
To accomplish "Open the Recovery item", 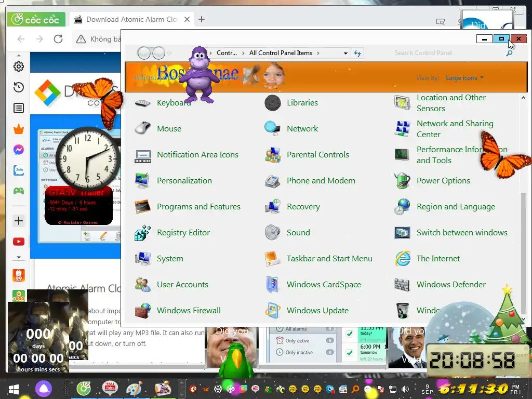I will tap(292, 207).
